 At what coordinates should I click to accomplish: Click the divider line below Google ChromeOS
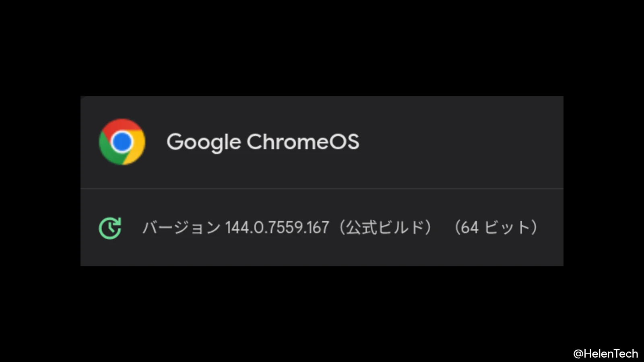322,188
